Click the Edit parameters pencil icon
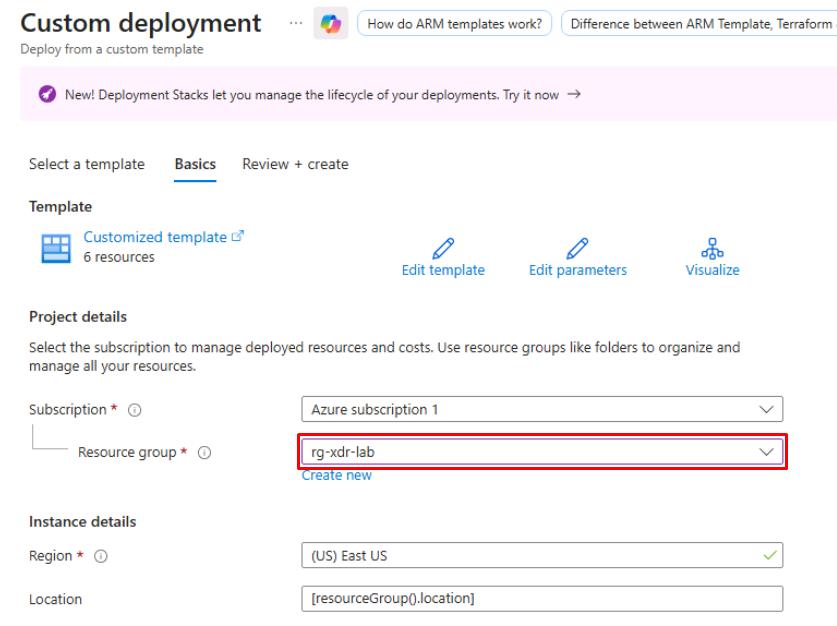Image resolution: width=837 pixels, height=626 pixels. coord(577,248)
